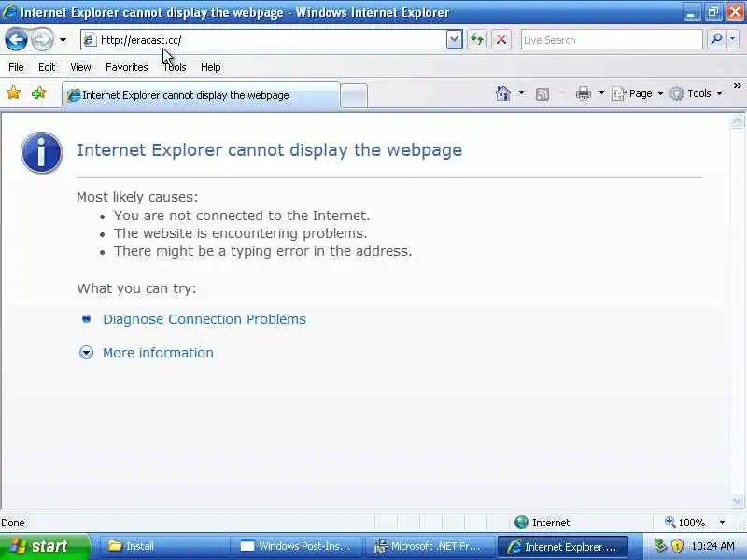Image resolution: width=747 pixels, height=560 pixels.
Task: Open a blank new tab
Action: pos(354,96)
